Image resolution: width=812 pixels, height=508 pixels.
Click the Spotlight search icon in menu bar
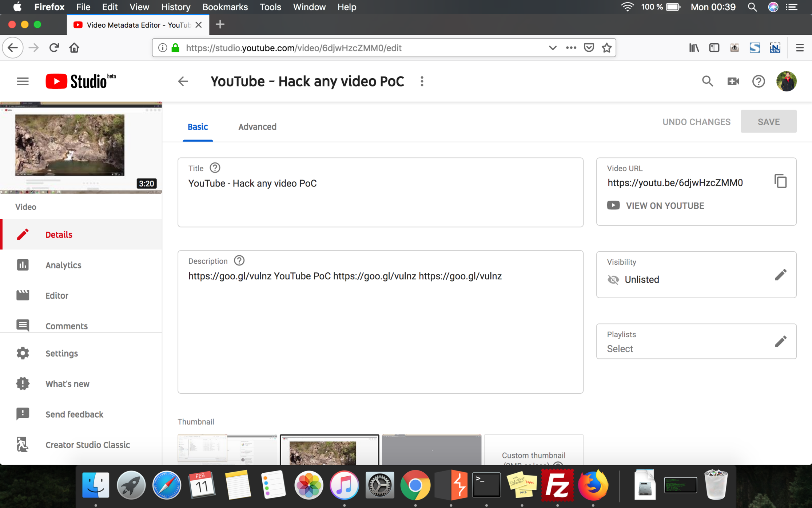coord(752,7)
